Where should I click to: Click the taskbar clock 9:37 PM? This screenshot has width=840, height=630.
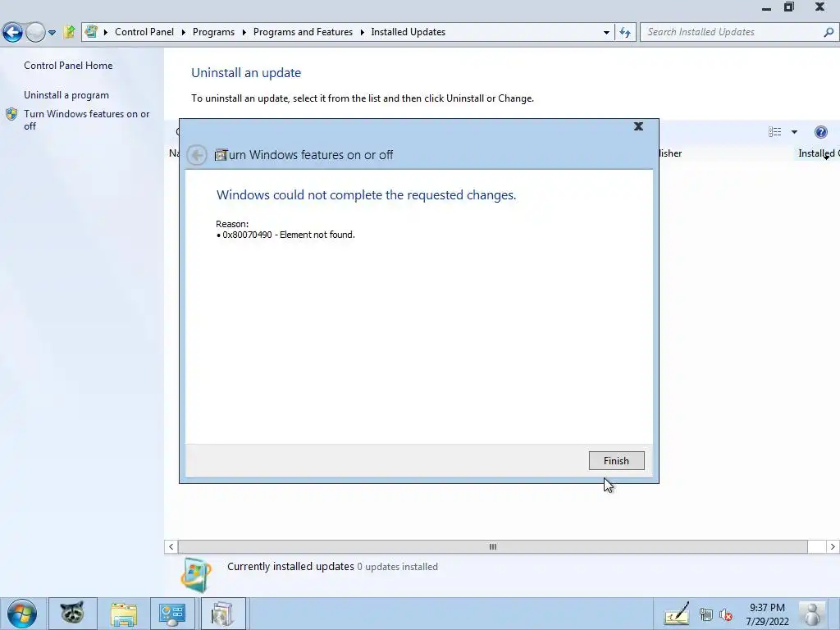coord(767,614)
